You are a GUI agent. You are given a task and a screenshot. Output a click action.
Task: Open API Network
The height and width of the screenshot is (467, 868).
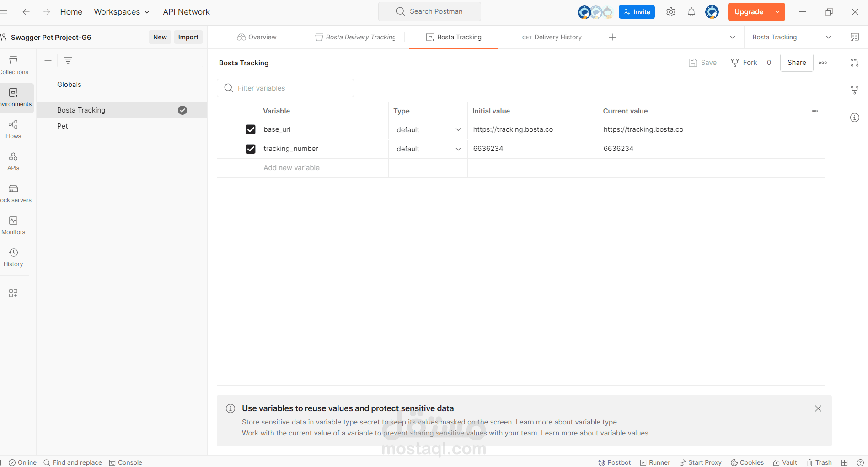pyautogui.click(x=187, y=12)
